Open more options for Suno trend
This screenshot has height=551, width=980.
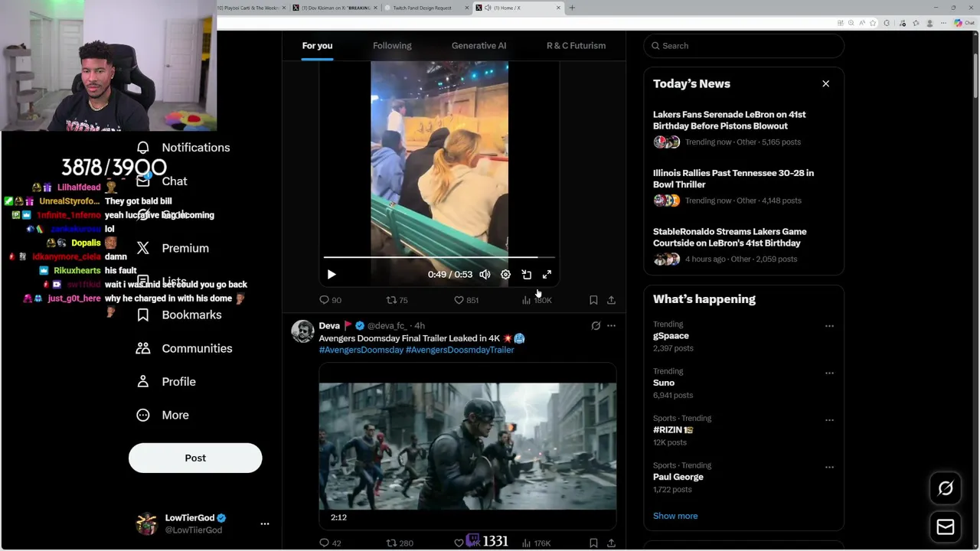829,373
